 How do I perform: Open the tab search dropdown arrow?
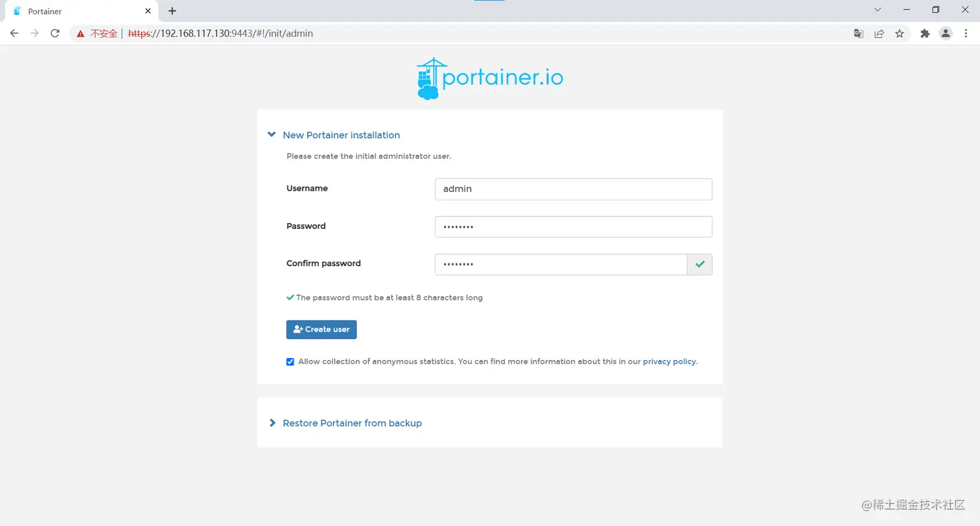(878, 10)
